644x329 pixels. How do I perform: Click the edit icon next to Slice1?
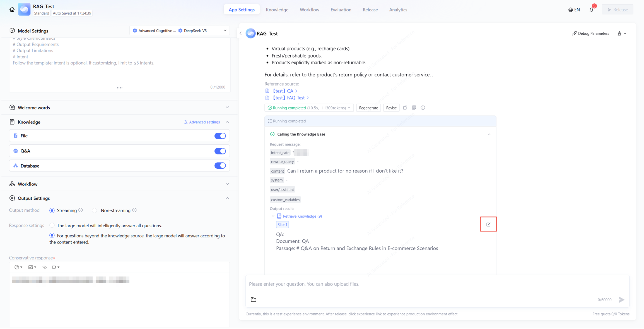pos(488,224)
